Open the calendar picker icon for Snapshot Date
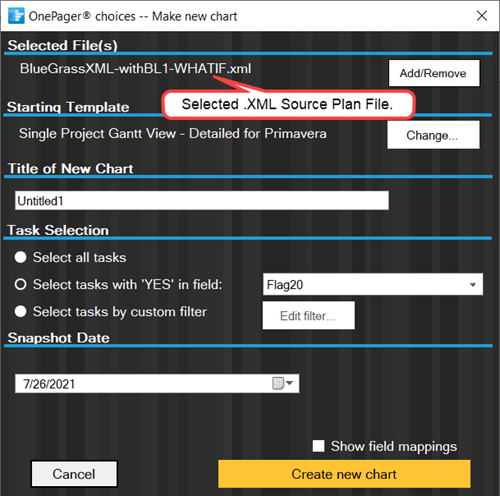This screenshot has width=500, height=496. click(x=282, y=383)
